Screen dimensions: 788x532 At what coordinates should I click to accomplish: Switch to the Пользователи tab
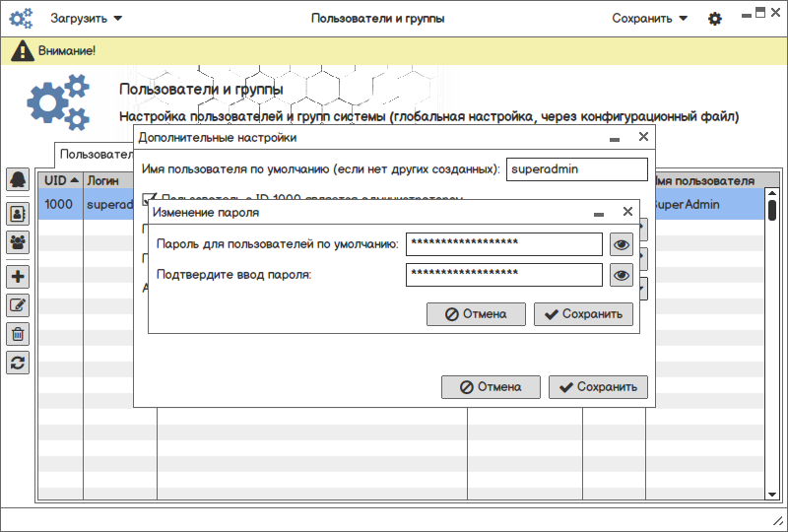tap(95, 155)
